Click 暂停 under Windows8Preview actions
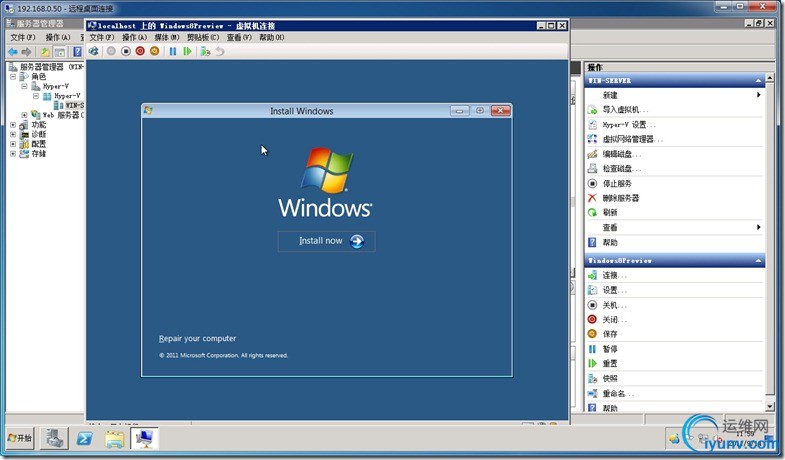 tap(609, 349)
